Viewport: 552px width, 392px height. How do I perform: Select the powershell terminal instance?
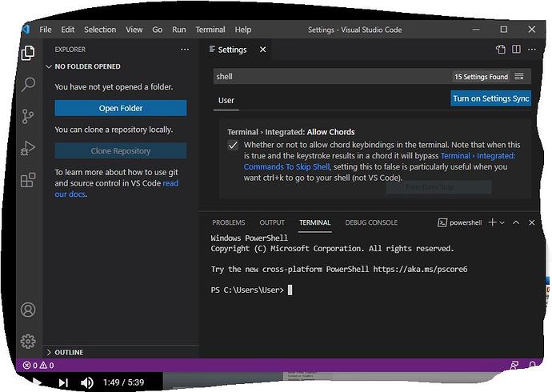pos(459,222)
